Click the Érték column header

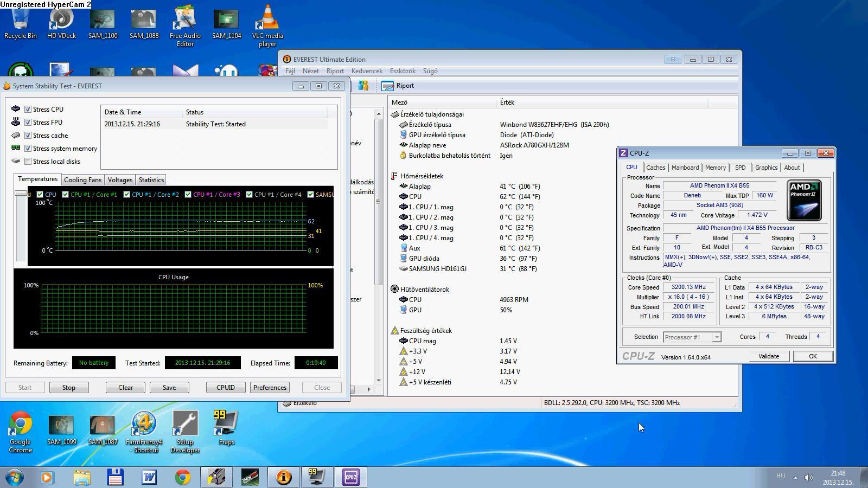point(602,102)
